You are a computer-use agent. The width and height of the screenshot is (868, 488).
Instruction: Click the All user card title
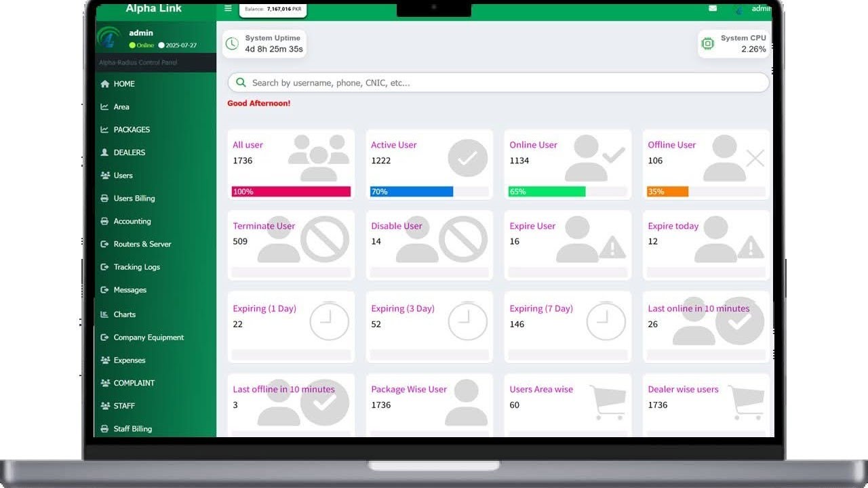248,145
